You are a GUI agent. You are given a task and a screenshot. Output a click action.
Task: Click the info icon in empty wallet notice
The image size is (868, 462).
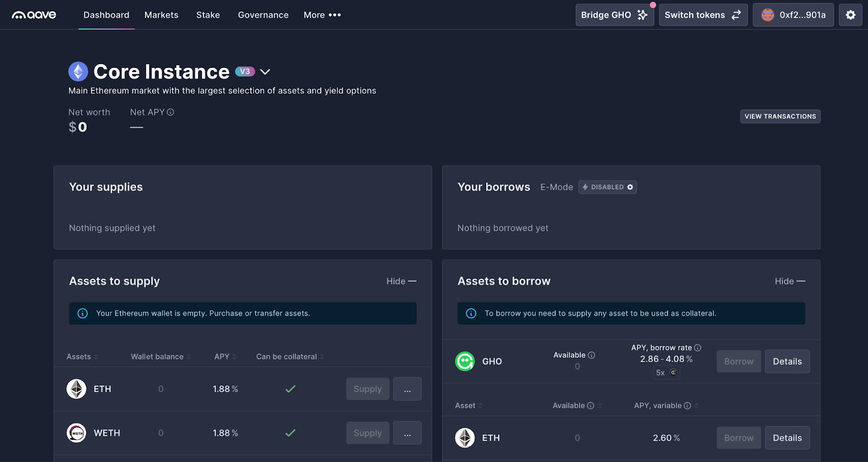coord(82,313)
